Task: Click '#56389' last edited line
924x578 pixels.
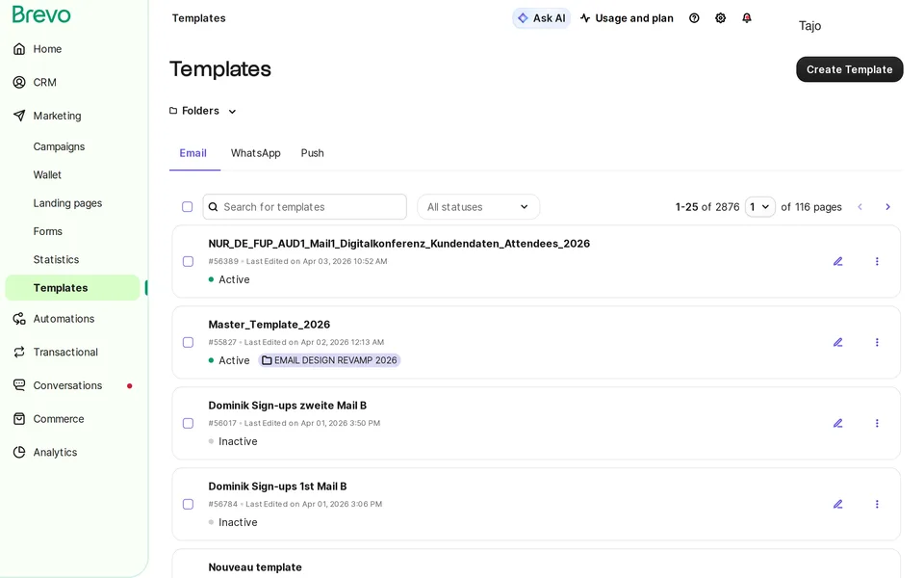Action: (297, 261)
